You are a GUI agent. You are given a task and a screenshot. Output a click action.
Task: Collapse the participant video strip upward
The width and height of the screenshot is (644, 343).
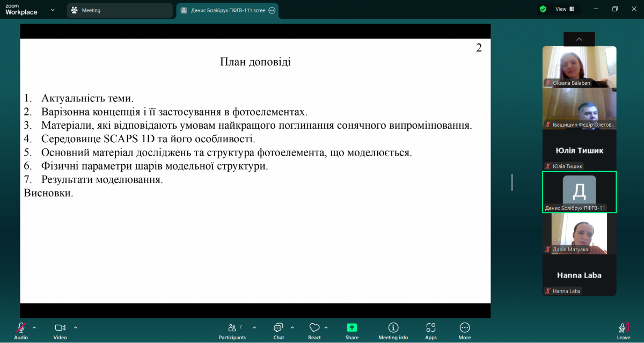[579, 39]
